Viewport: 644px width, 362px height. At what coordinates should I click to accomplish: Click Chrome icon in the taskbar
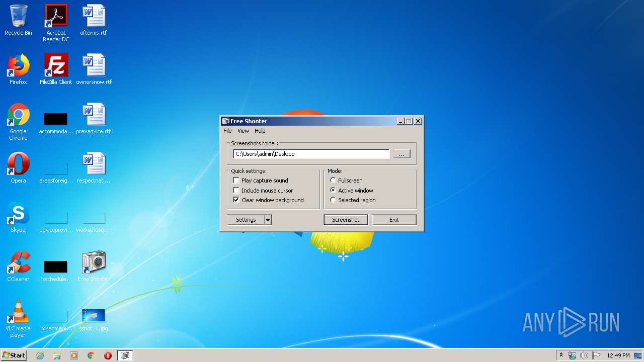[x=91, y=355]
